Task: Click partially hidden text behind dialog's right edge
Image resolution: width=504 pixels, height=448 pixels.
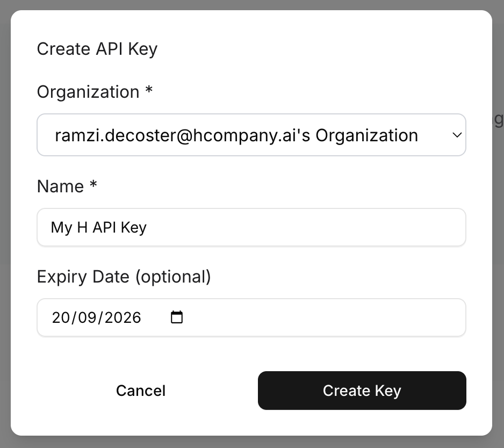Action: click(498, 120)
